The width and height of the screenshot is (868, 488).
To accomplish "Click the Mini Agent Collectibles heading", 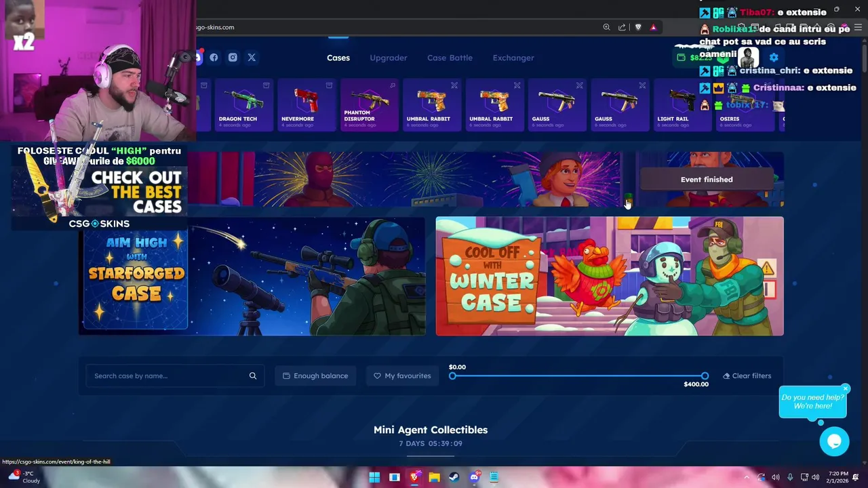I will [x=431, y=430].
